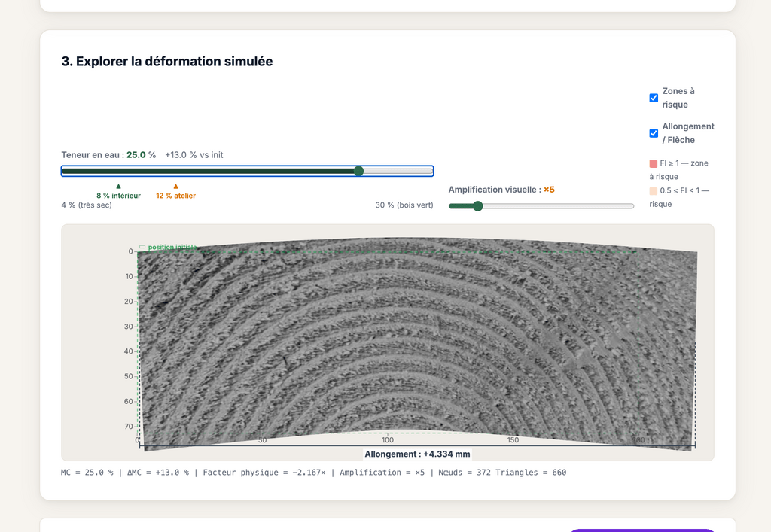This screenshot has width=771, height=532.
Task: Click the position initiale legend icon
Action: (x=142, y=247)
